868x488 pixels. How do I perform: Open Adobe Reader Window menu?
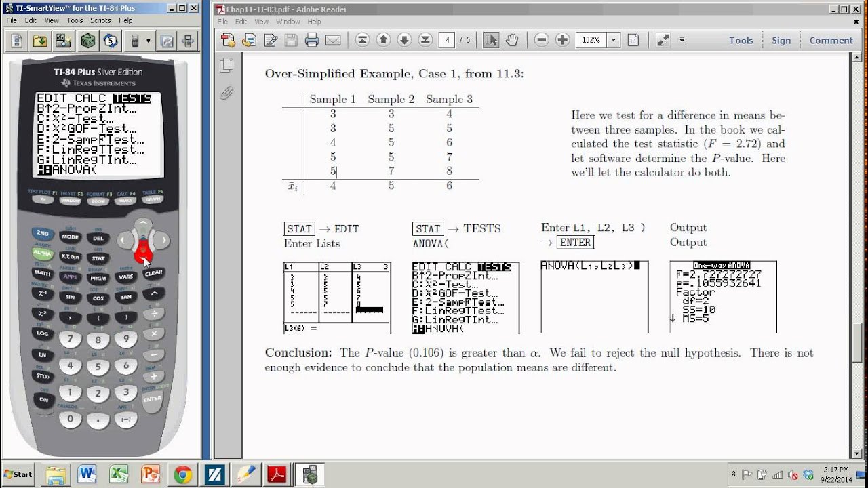pyautogui.click(x=288, y=22)
